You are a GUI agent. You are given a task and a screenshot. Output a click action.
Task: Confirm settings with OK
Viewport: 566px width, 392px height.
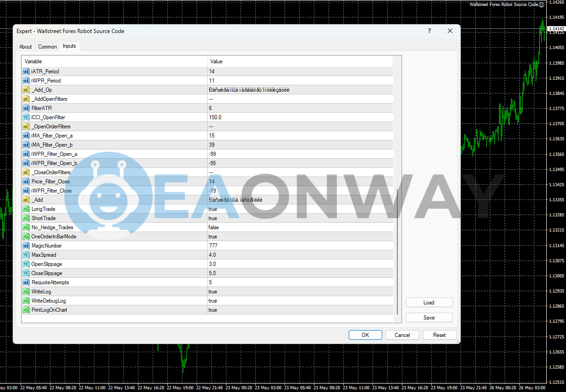[x=365, y=335]
